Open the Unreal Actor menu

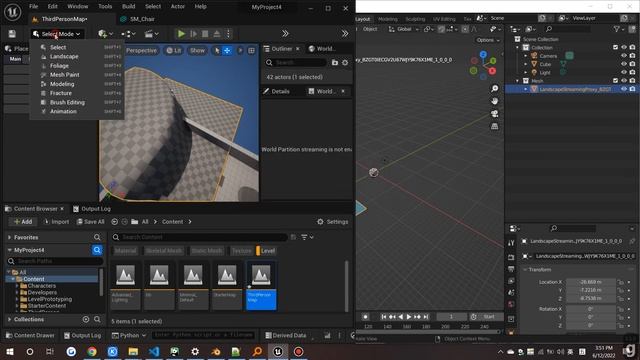[x=178, y=7]
